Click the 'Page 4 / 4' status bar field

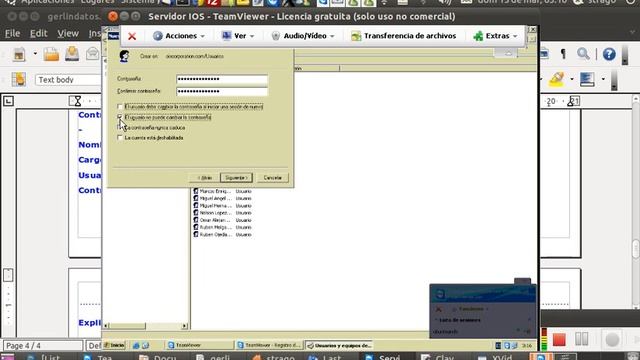[42, 346]
